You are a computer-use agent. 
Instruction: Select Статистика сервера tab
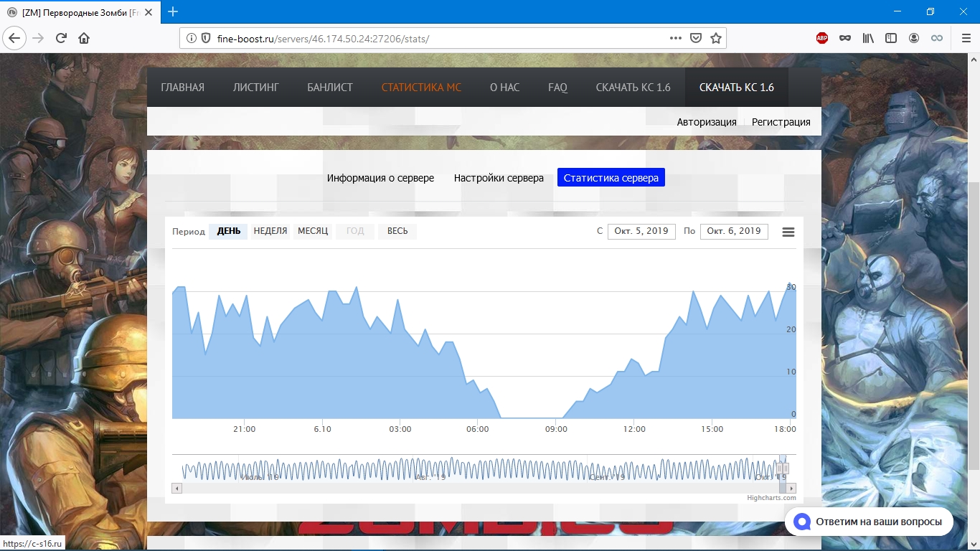[x=611, y=178]
